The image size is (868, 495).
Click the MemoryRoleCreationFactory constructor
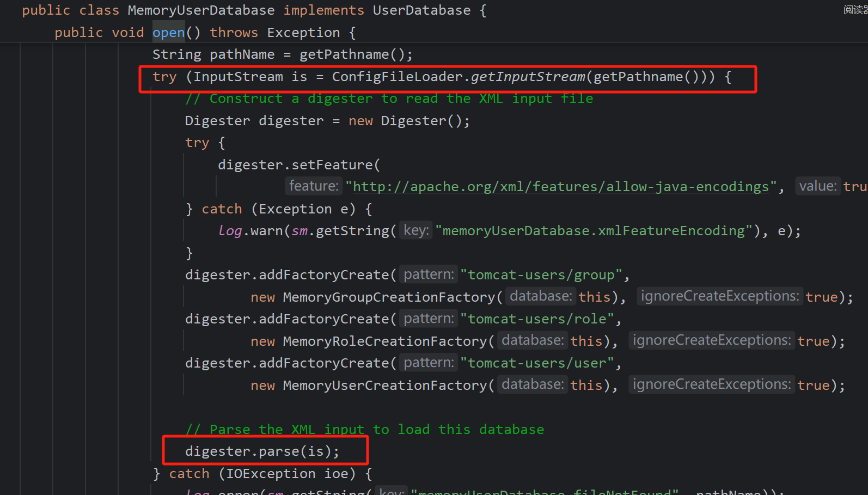(x=385, y=341)
